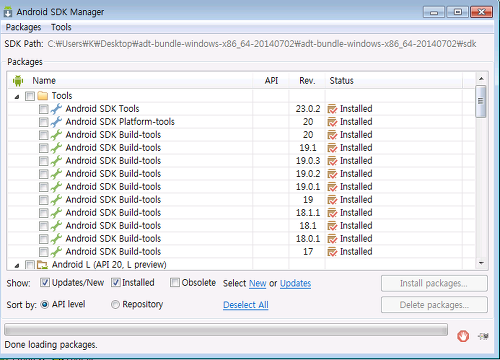Click the loading progress bar
The image size is (500, 360).
226,330
